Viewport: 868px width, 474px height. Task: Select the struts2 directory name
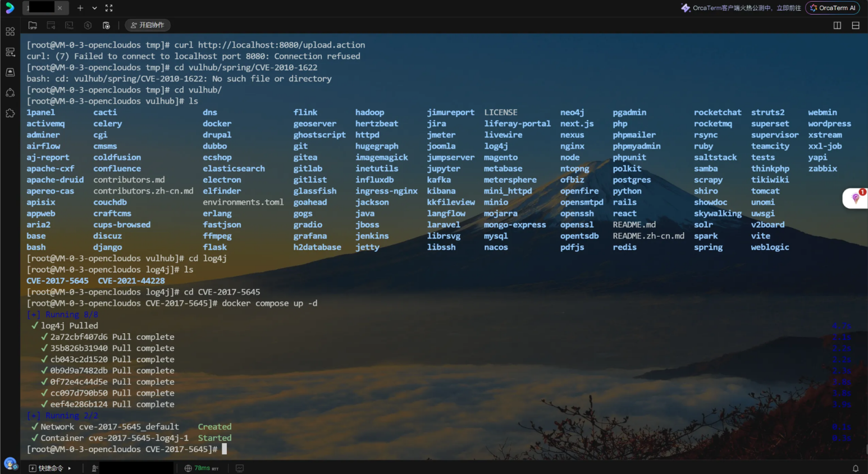(x=768, y=112)
